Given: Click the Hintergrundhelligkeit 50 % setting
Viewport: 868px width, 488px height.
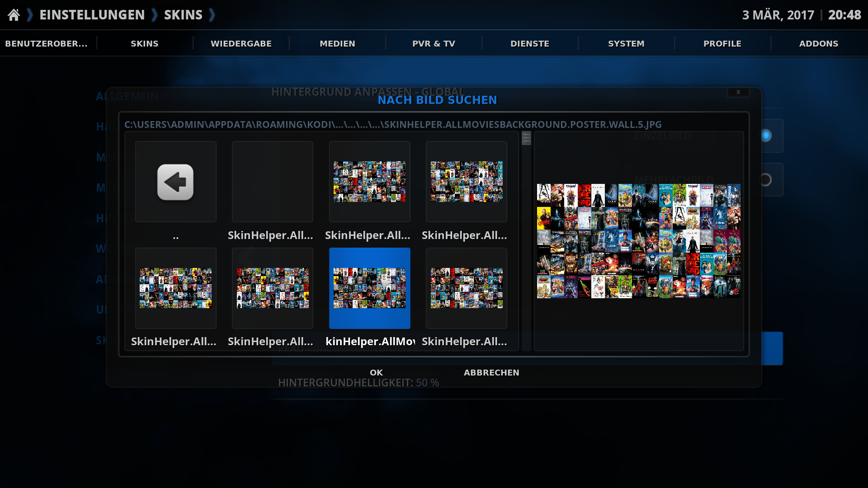Looking at the screenshot, I should [x=359, y=383].
